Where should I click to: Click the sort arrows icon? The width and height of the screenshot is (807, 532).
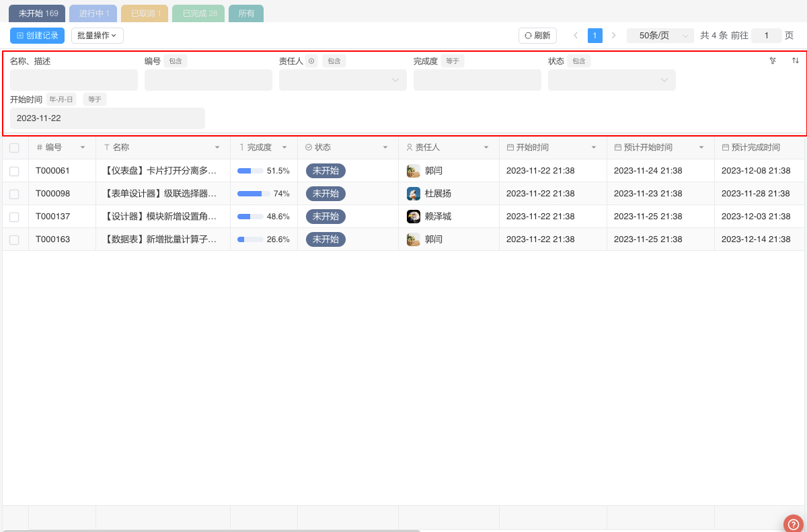click(x=796, y=61)
